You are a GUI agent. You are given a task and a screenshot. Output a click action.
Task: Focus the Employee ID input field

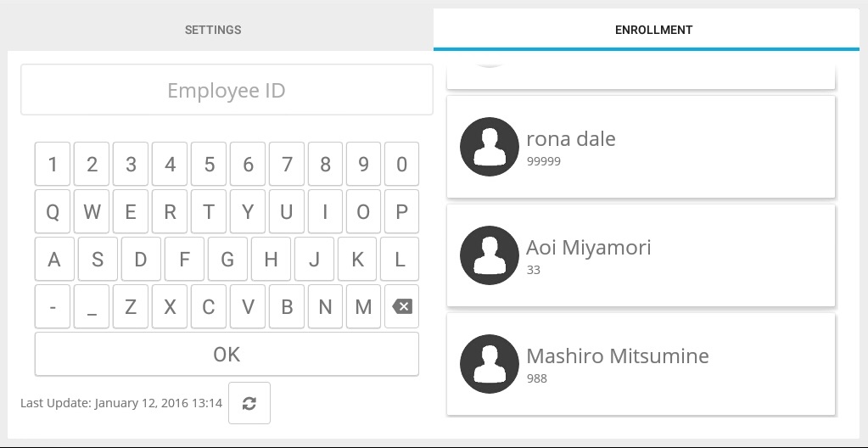227,90
